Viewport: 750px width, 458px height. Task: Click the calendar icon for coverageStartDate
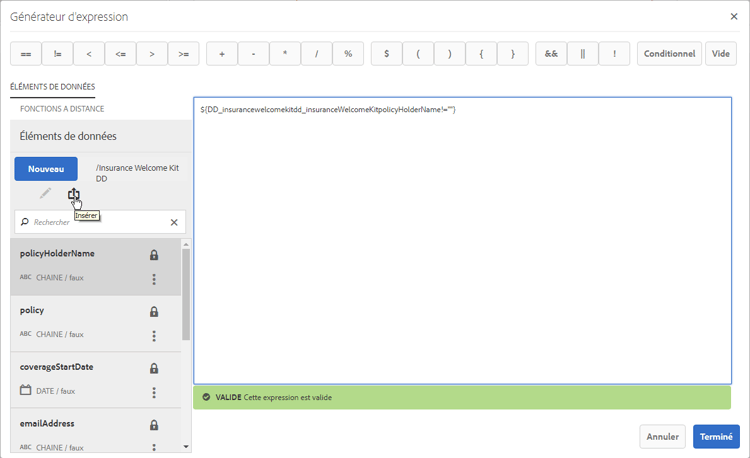click(25, 390)
